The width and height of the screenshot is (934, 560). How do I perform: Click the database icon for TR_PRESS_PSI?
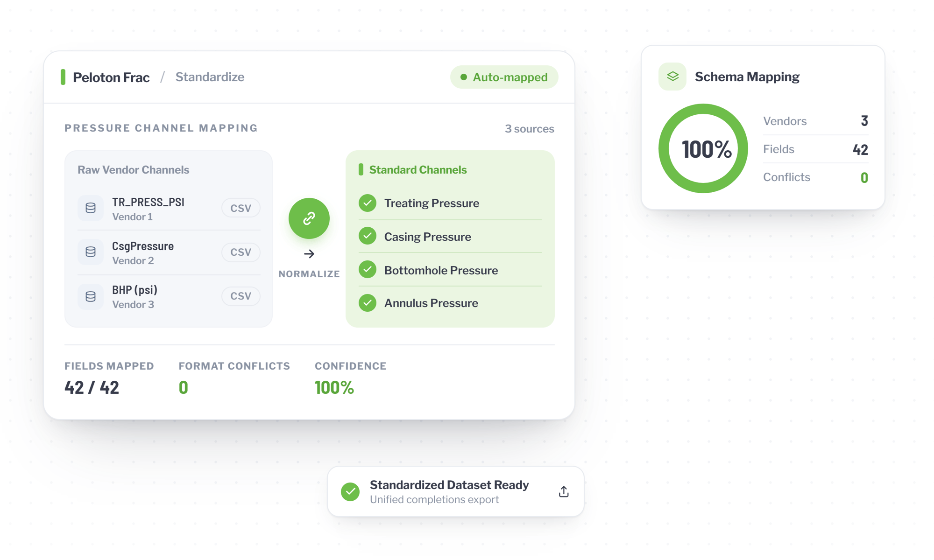tap(91, 208)
